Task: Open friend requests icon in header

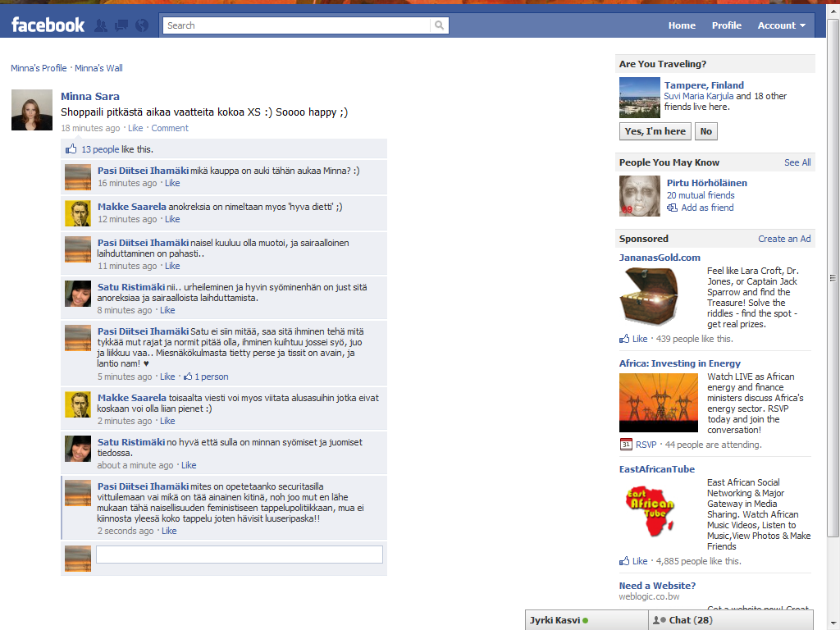Action: pyautogui.click(x=101, y=25)
